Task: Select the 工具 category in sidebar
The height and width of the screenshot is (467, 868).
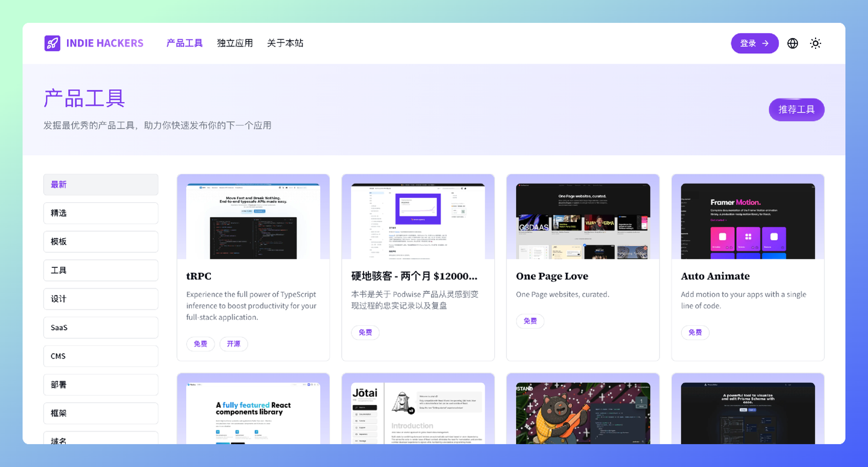Action: [x=101, y=270]
